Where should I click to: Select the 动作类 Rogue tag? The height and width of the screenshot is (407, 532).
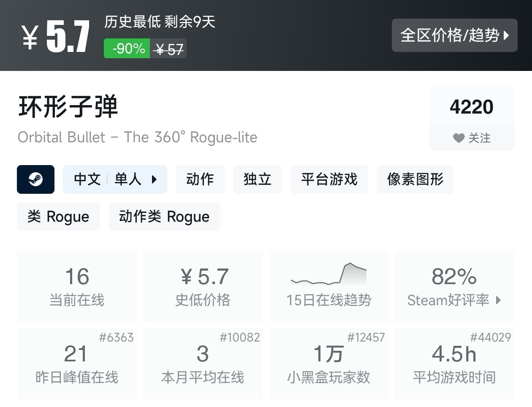coord(164,217)
